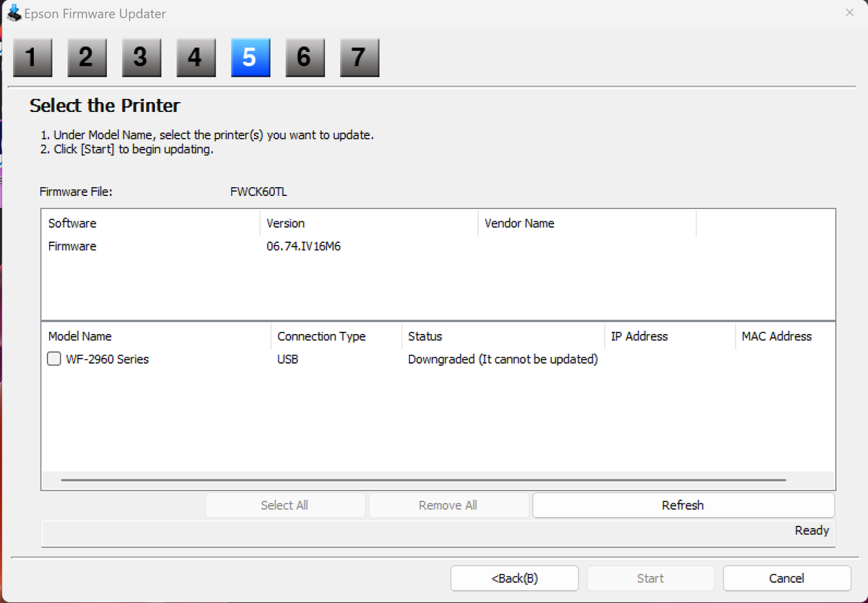Screen dimensions: 868x603
Task: Click the Start button
Action: click(x=650, y=578)
